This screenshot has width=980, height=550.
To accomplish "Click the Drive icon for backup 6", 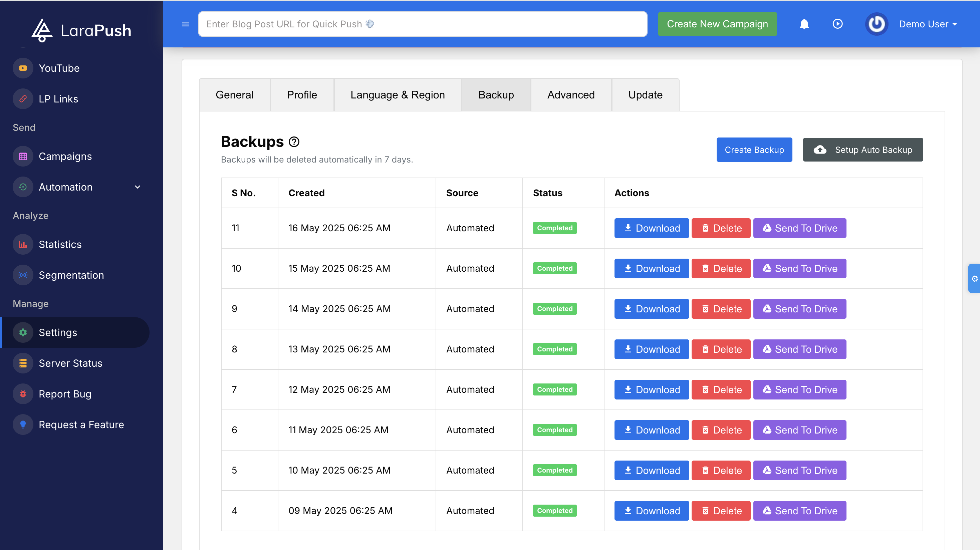I will pyautogui.click(x=767, y=430).
